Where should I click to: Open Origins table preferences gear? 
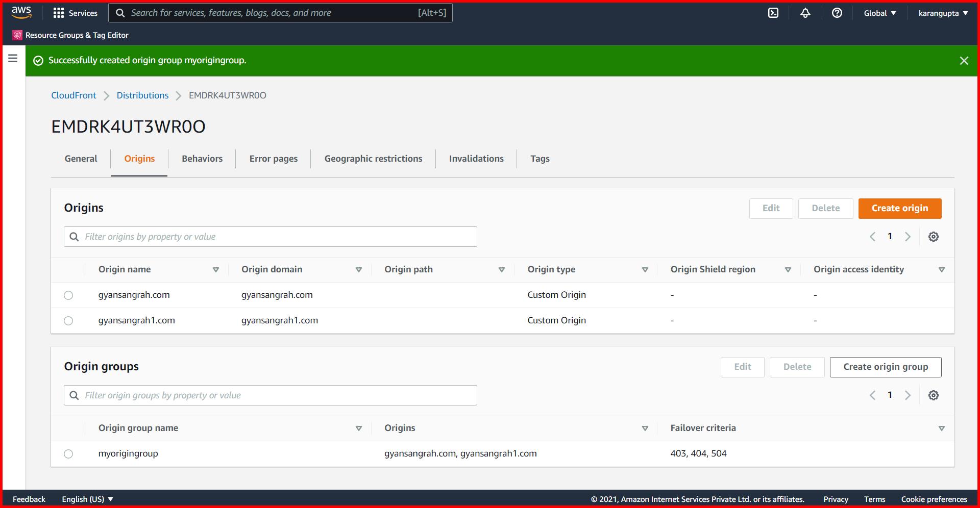coord(934,236)
